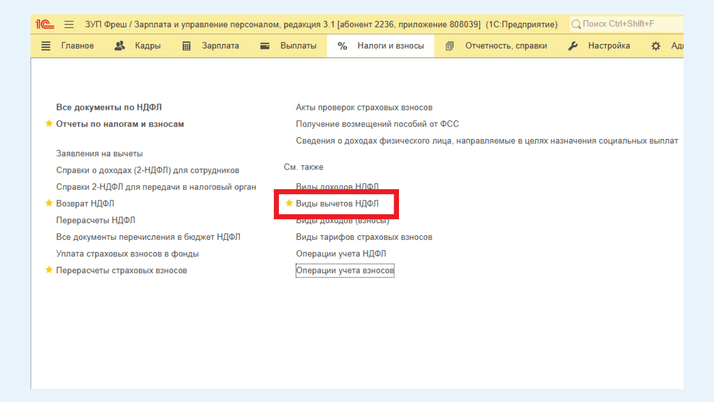The image size is (714, 402).
Task: Open the hamburger main menu icon
Action: click(x=69, y=25)
